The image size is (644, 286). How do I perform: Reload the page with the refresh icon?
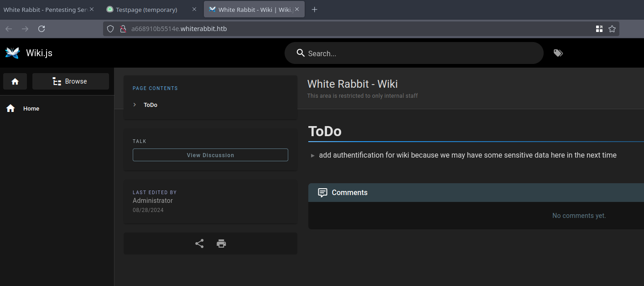[42, 29]
